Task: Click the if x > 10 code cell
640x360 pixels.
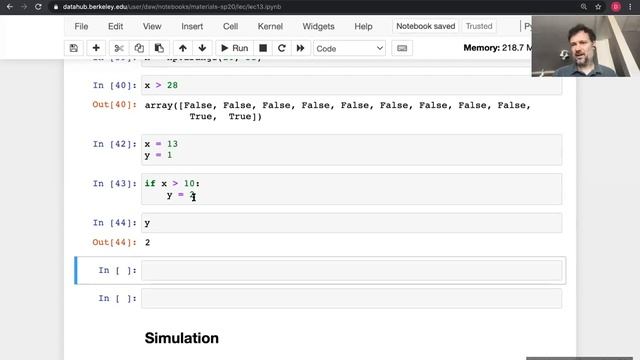Action: click(351, 189)
